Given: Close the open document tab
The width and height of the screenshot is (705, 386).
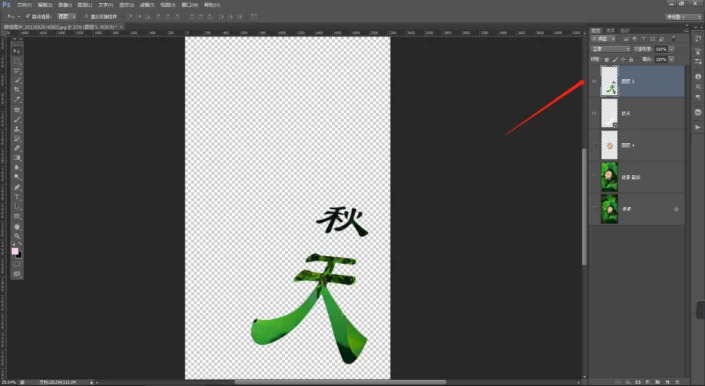Looking at the screenshot, I should (x=121, y=27).
